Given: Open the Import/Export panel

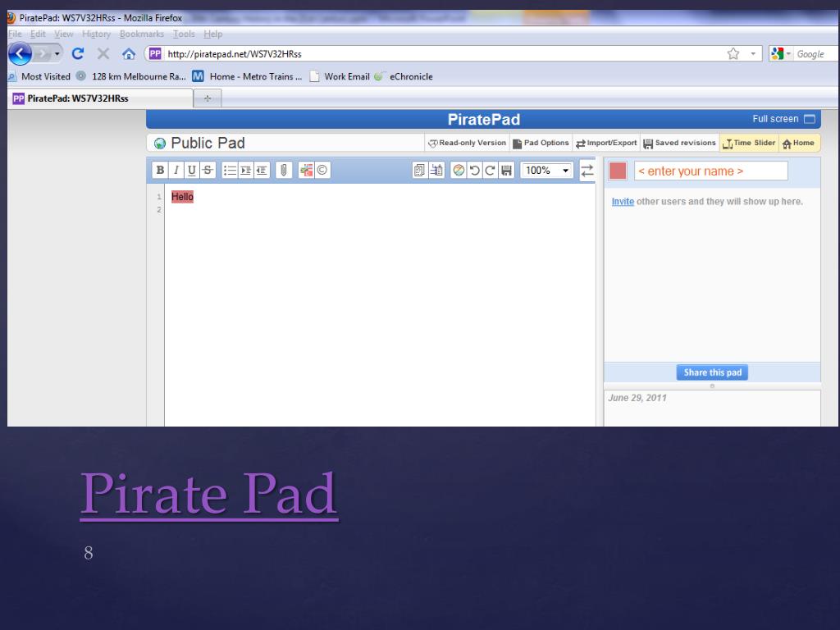Looking at the screenshot, I should (606, 143).
